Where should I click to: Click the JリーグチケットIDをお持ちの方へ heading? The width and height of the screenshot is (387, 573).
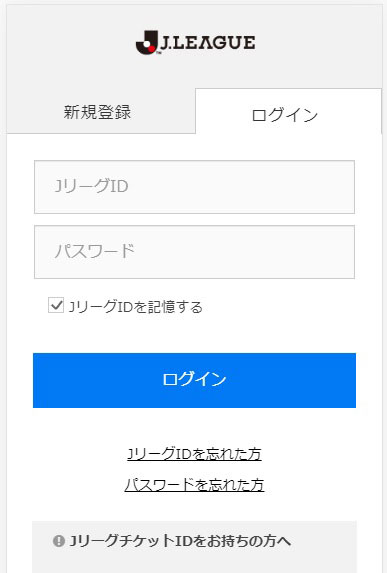coord(180,541)
